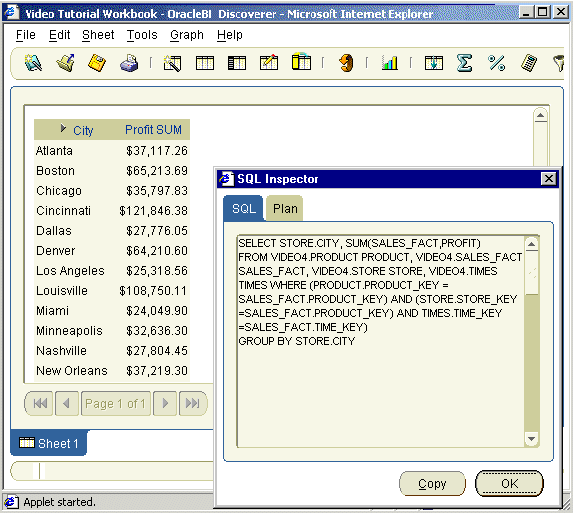Click worksheet scrollbar up arrow
The height and width of the screenshot is (513, 573).
[540, 116]
